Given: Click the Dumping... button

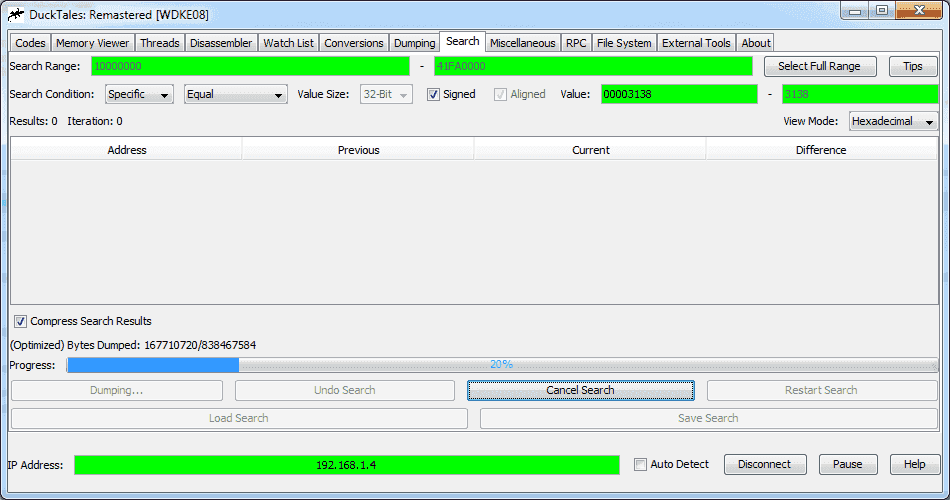Looking at the screenshot, I should (117, 390).
